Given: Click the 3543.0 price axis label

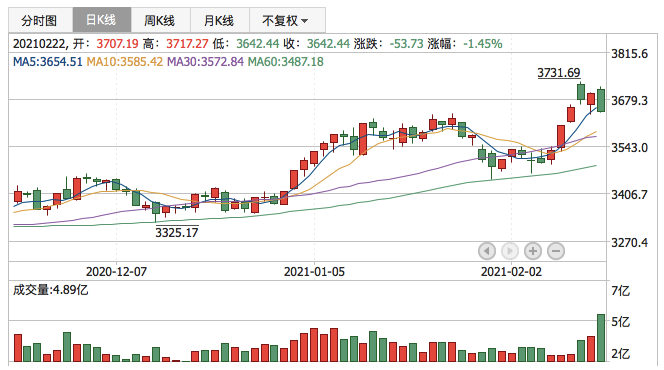Looking at the screenshot, I should 629,148.
